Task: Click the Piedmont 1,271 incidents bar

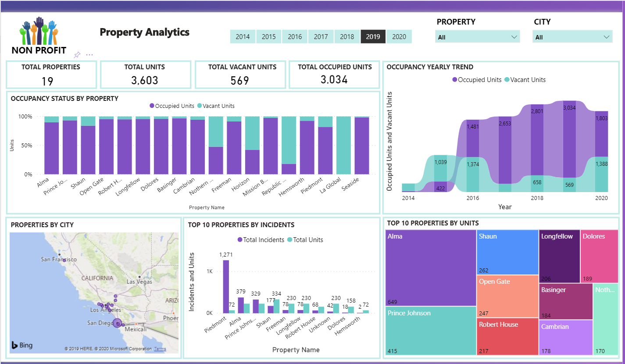Action: pos(226,287)
